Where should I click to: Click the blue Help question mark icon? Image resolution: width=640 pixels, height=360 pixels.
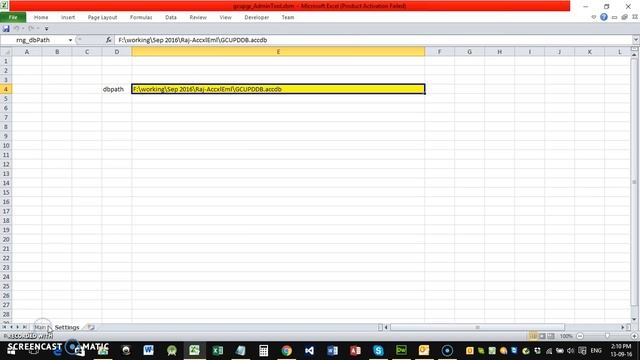pyautogui.click(x=604, y=17)
